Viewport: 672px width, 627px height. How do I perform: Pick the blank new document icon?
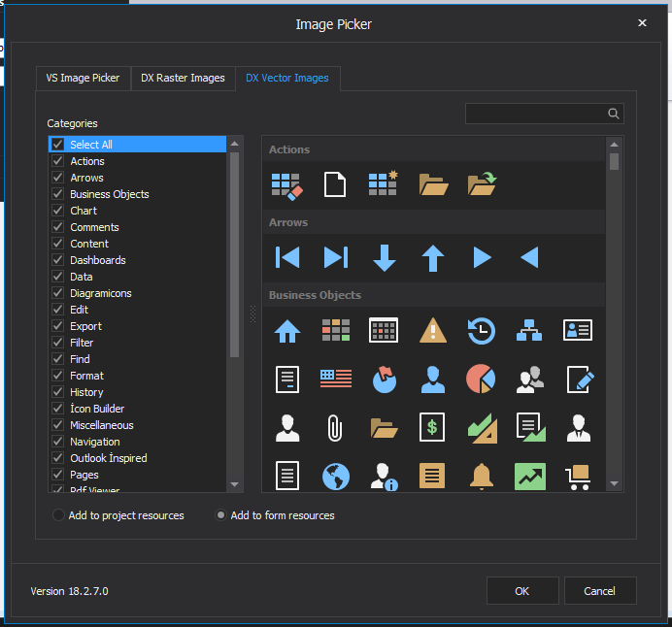335,184
